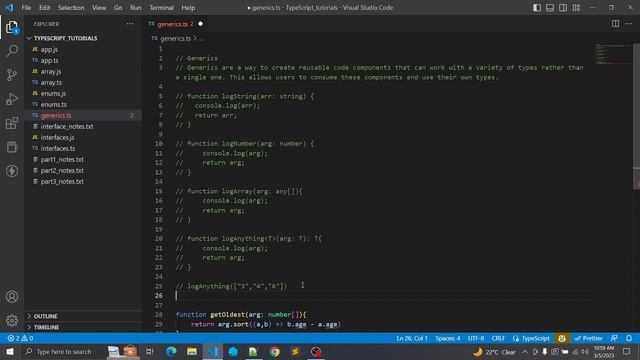
Task: Toggle the secondary side bar layout icon
Action: [563, 7]
